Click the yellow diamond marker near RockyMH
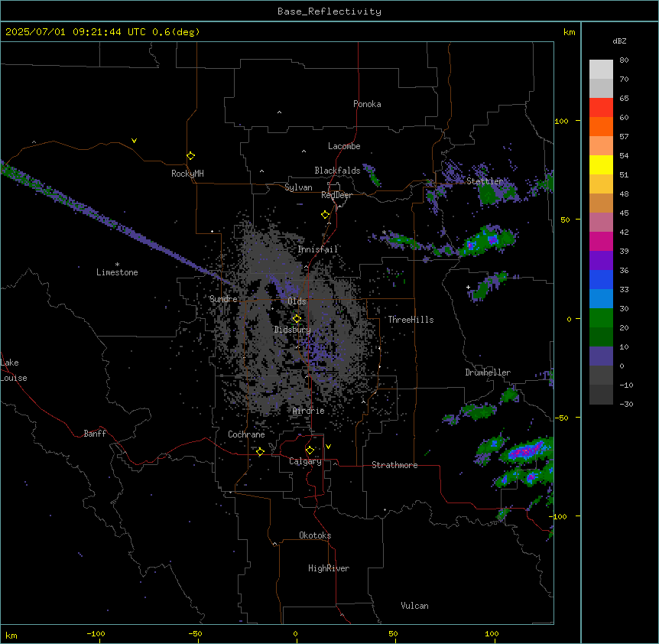Screen dimensions: 659x644 [191, 156]
